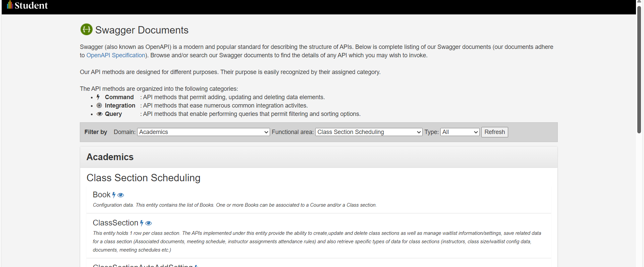This screenshot has height=267, width=644.
Task: Click the Command lightning icon next to Book
Action: 114,195
